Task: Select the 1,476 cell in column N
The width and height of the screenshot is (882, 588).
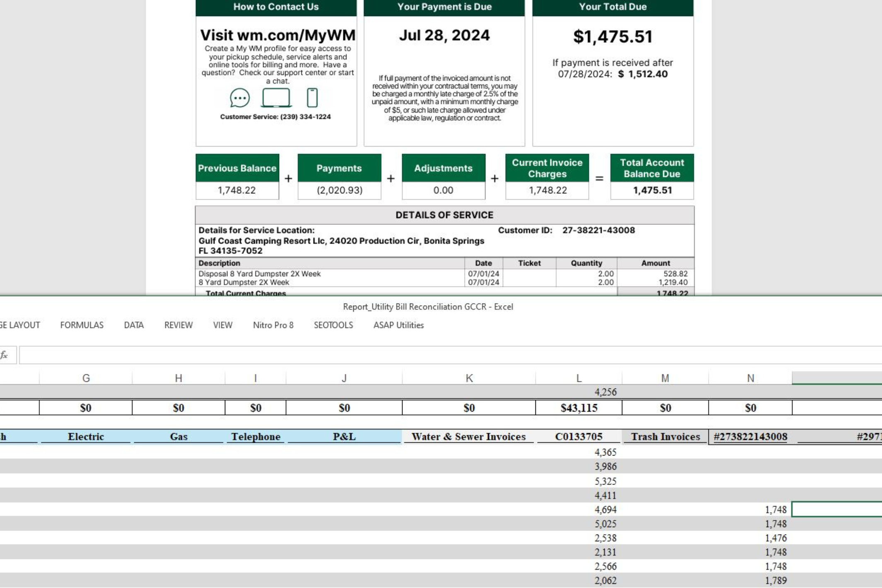Action: point(750,538)
